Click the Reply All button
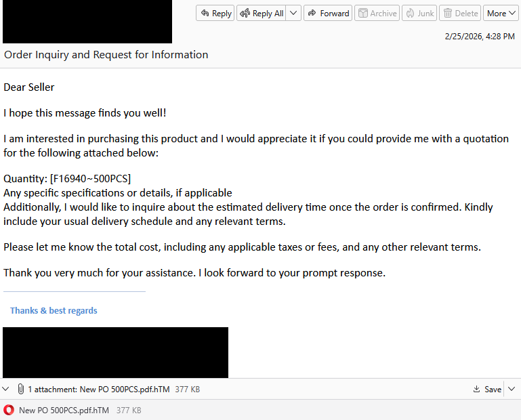521x420 pixels. click(262, 13)
